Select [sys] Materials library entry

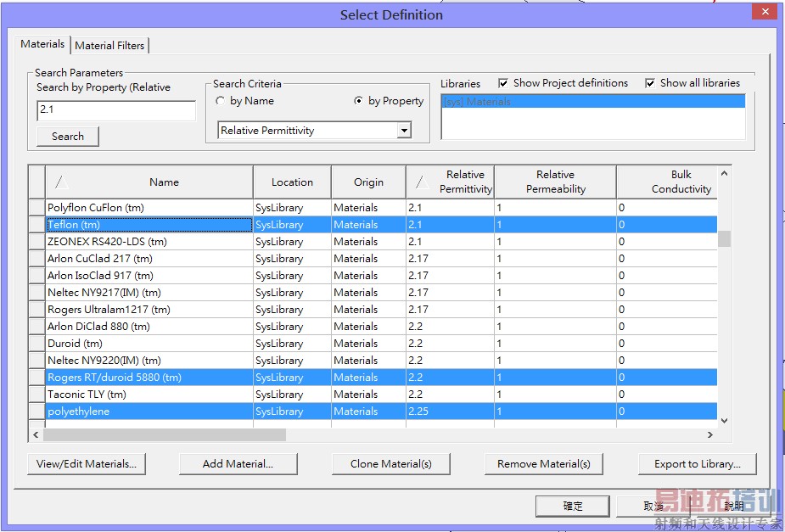pos(592,102)
